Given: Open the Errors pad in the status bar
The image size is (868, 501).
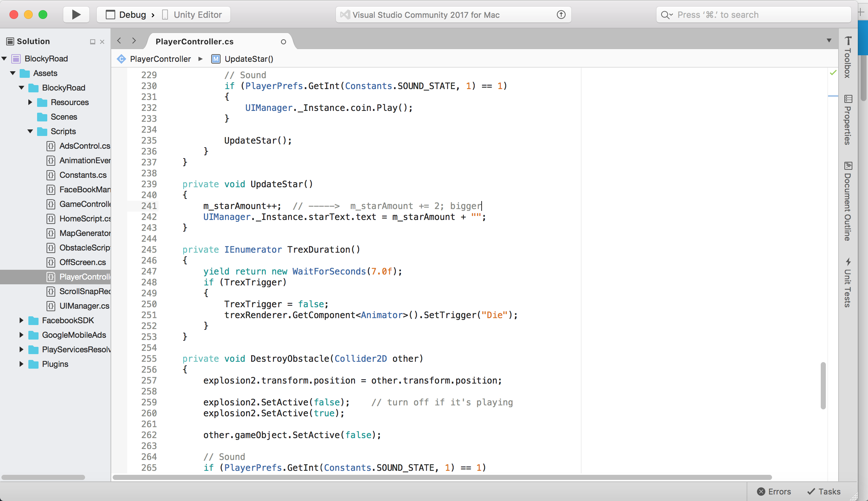Looking at the screenshot, I should 774,492.
